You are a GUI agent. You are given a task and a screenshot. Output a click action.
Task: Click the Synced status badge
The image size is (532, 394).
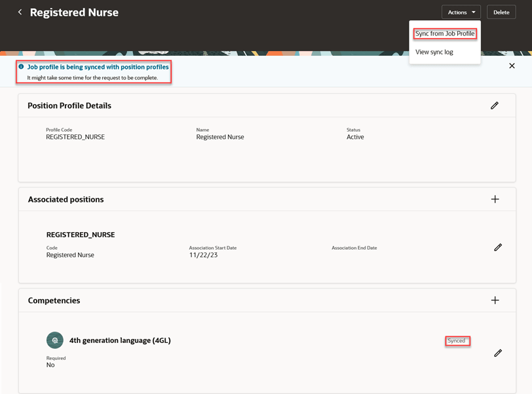point(457,340)
